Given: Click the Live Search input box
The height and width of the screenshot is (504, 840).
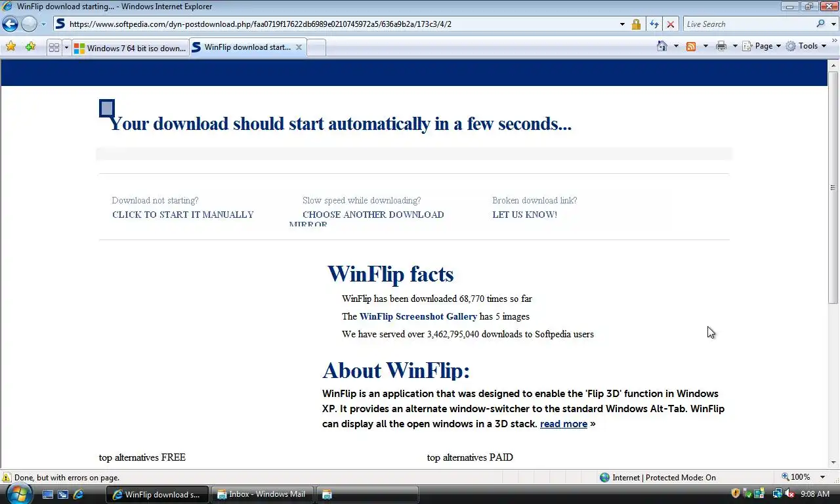Looking at the screenshot, I should click(x=748, y=24).
